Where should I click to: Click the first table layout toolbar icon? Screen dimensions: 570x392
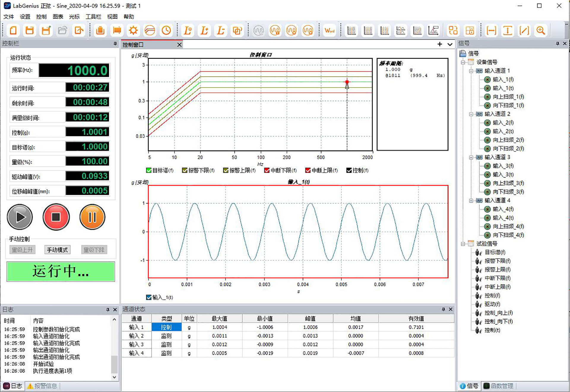click(x=351, y=30)
